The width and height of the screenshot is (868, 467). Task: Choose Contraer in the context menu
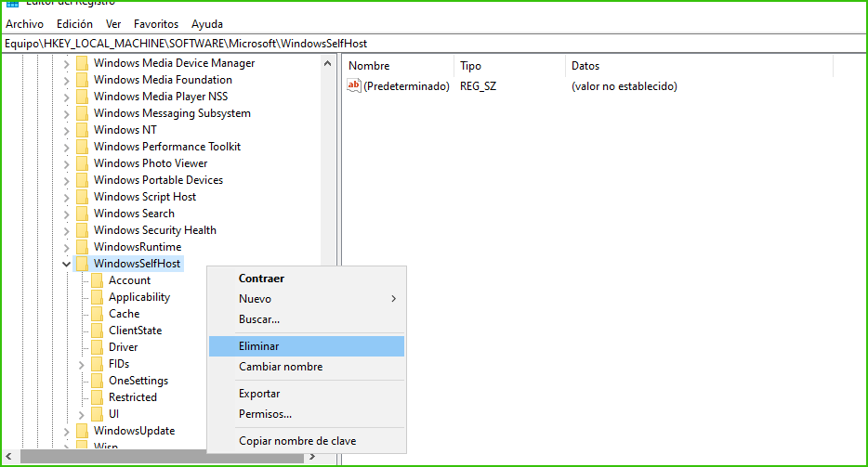coord(307,279)
